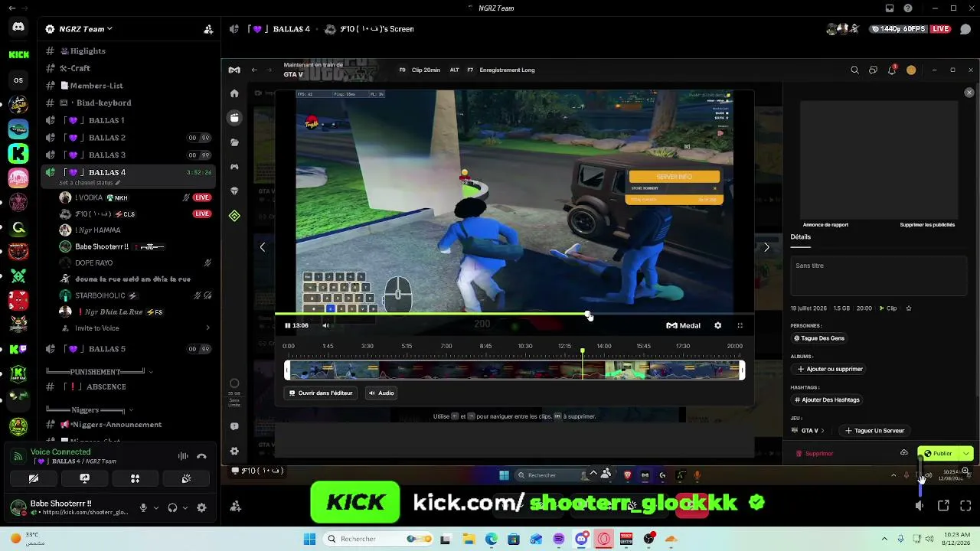Mark Medal clip as favorite star
980x551 pixels.
(909, 308)
